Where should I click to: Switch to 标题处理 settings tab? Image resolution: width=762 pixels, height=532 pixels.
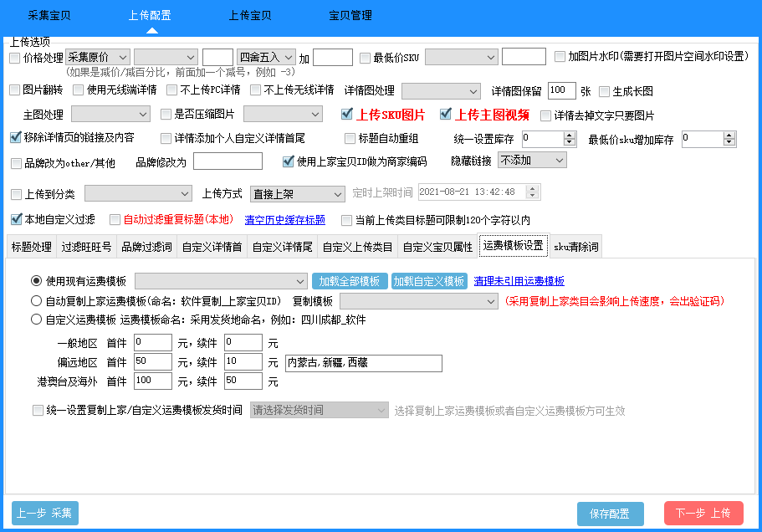point(31,247)
